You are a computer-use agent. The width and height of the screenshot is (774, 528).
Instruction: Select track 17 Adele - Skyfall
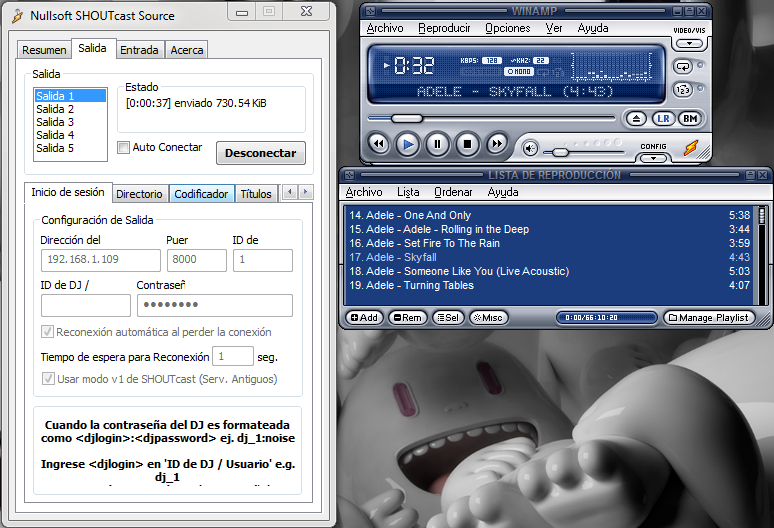coord(549,257)
